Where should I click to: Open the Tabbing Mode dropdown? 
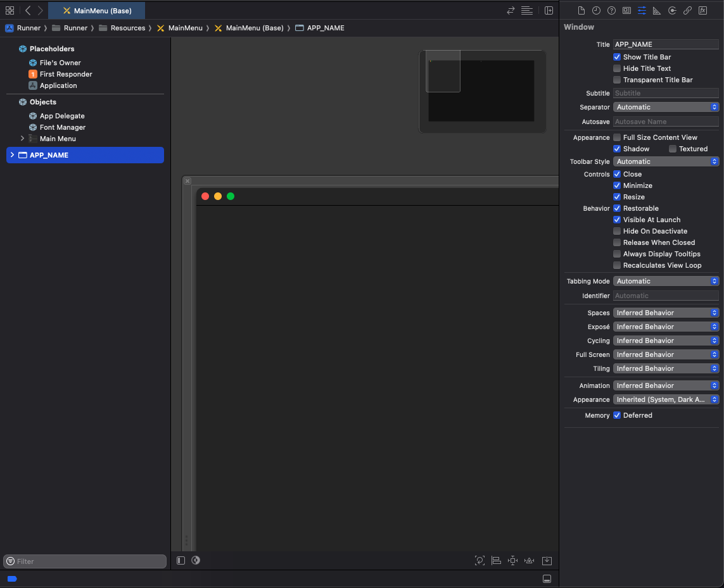click(666, 281)
